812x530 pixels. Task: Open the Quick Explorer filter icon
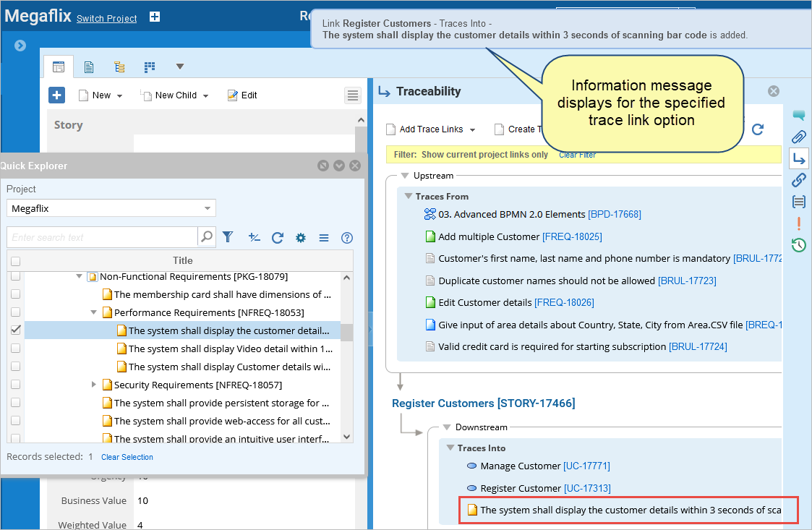(228, 237)
